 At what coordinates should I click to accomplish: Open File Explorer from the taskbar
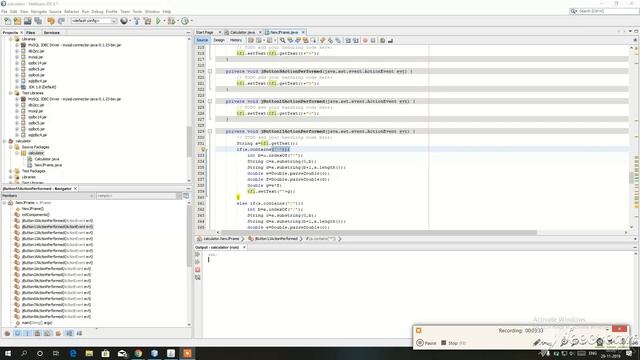point(89,353)
